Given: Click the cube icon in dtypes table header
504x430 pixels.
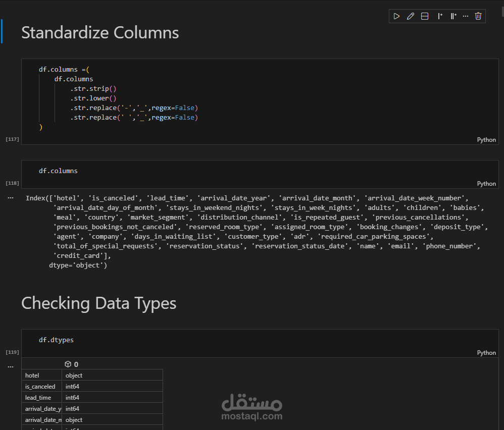Looking at the screenshot, I should tap(68, 364).
